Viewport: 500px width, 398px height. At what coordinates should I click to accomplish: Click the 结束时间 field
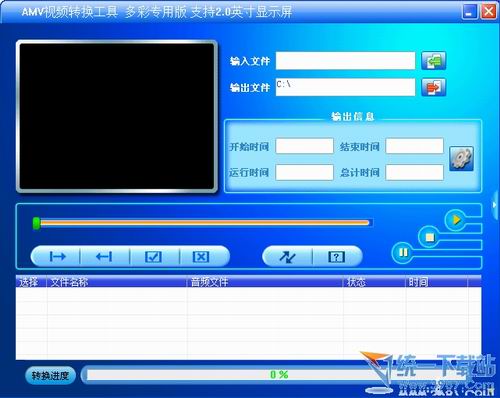414,146
